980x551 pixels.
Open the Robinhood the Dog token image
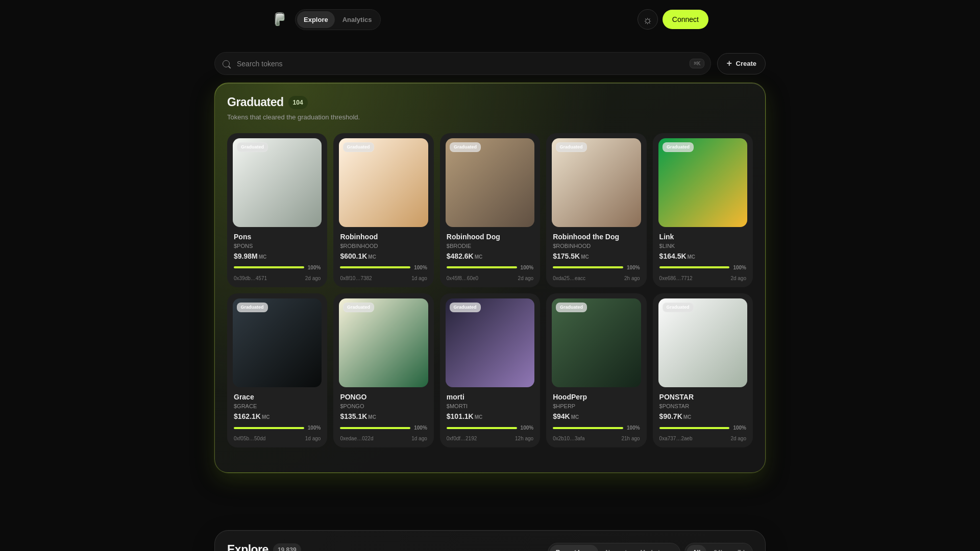click(596, 183)
